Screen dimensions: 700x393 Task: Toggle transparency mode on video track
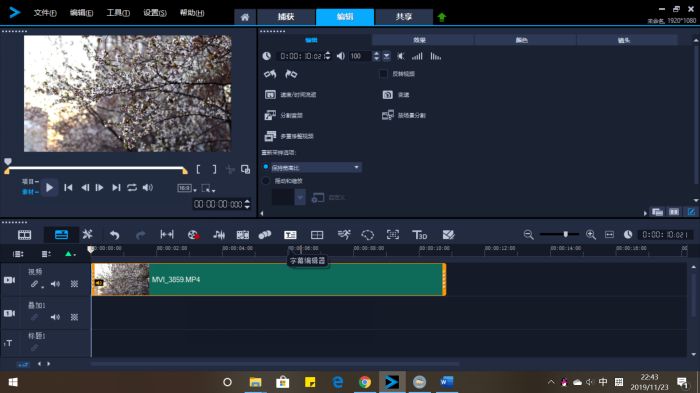click(74, 284)
